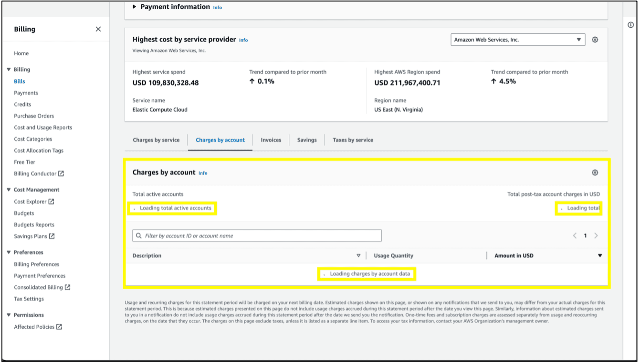Go to next page of account charges
The width and height of the screenshot is (640, 364).
click(x=596, y=236)
